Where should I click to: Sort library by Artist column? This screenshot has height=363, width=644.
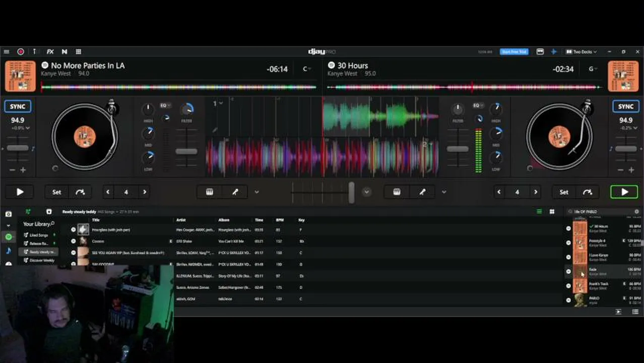(x=180, y=220)
